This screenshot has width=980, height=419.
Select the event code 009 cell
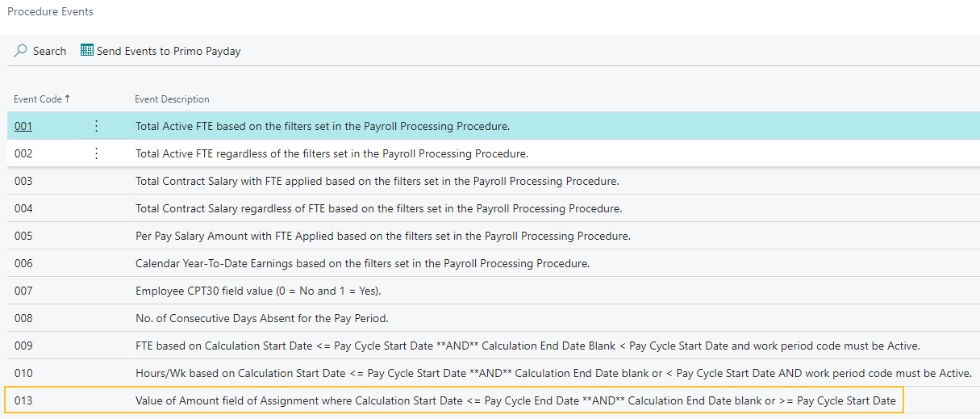pos(23,346)
